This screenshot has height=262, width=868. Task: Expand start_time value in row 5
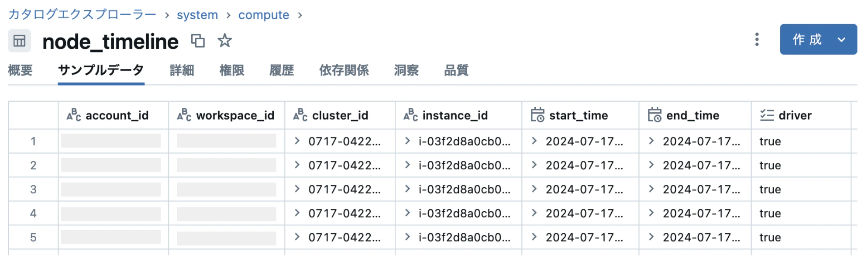(x=534, y=237)
